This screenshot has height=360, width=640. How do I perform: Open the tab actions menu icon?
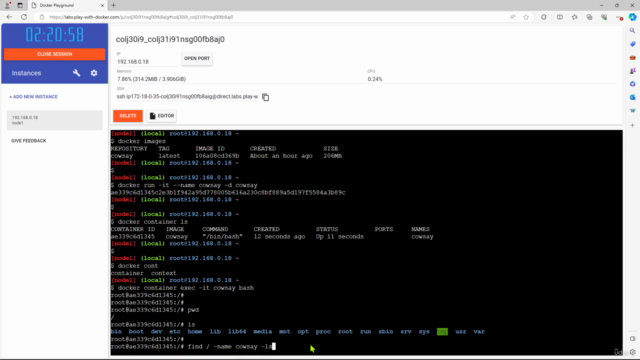tap(20, 5)
